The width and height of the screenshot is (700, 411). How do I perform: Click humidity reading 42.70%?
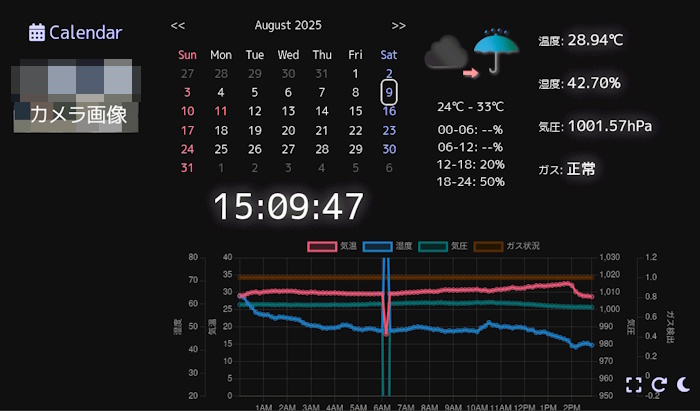tap(594, 83)
